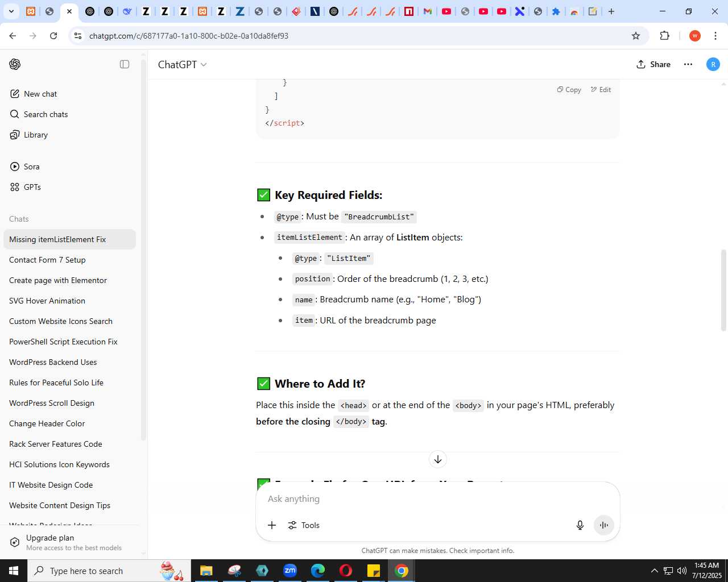
Task: Open the "PowerShell Script Execution Fix" chat
Action: coord(69,342)
